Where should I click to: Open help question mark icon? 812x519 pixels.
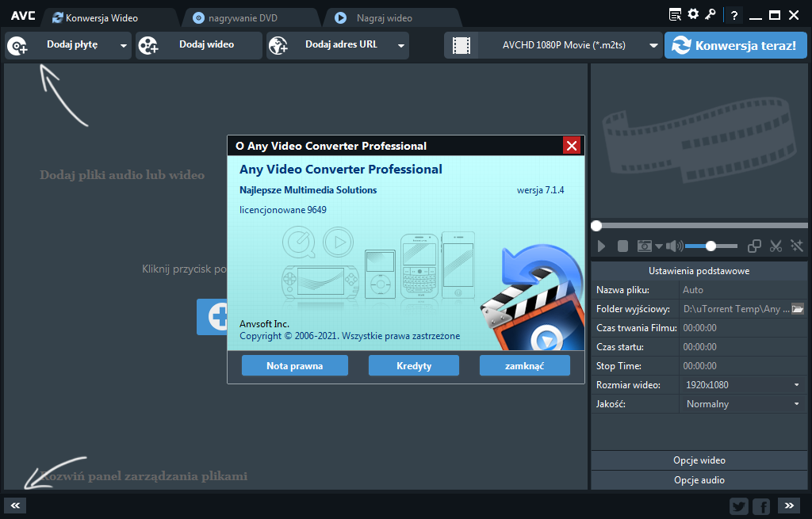[733, 16]
